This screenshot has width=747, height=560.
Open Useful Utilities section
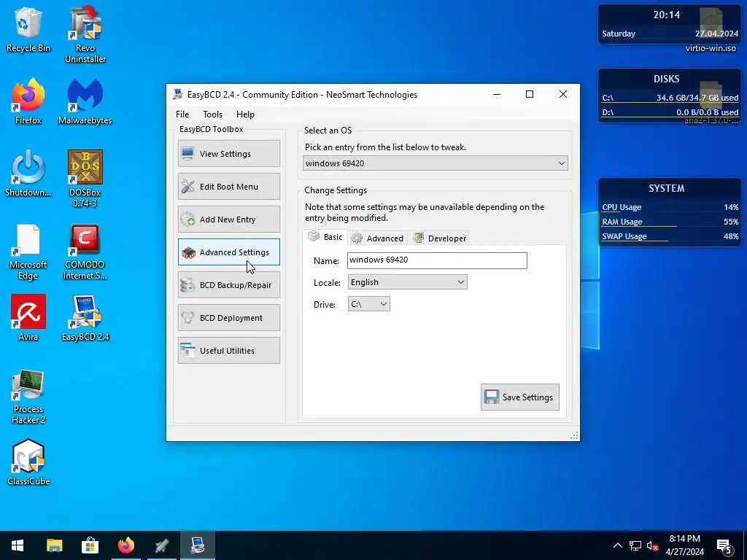[x=228, y=351]
